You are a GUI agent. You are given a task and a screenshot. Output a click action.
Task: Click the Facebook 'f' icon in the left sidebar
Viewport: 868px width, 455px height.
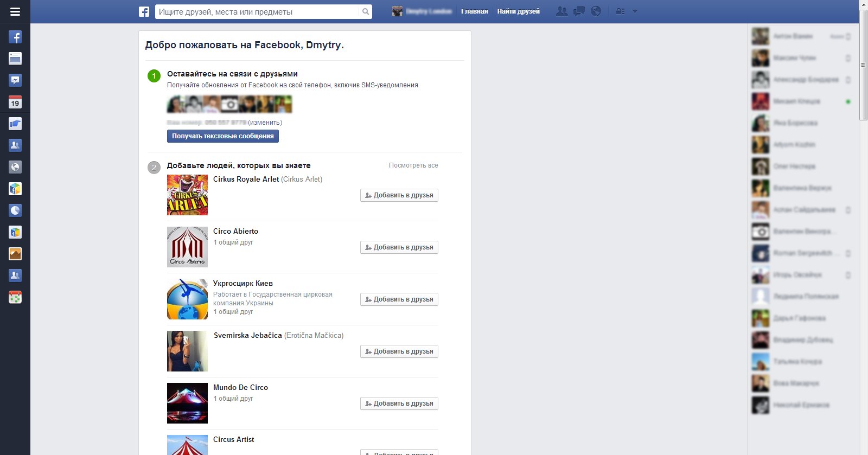(15, 37)
